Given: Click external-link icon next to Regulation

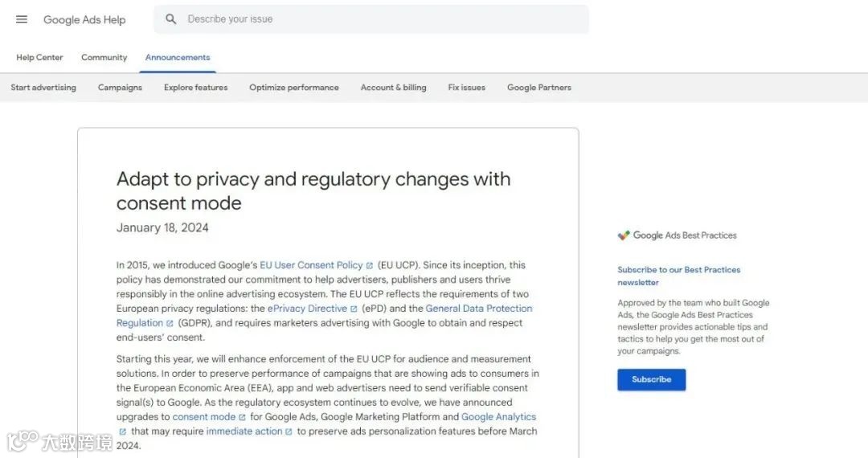Looking at the screenshot, I should pyautogui.click(x=170, y=323).
